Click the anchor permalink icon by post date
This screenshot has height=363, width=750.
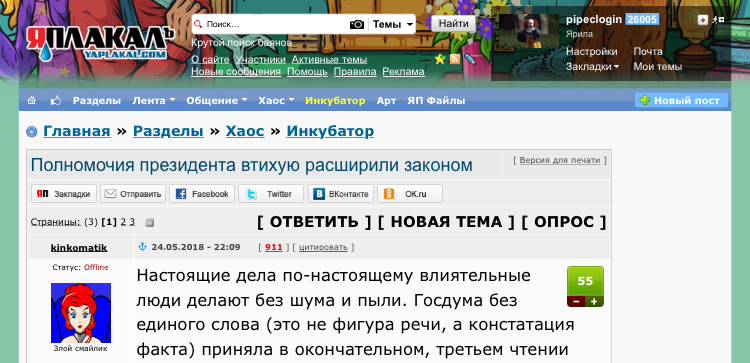tap(142, 247)
